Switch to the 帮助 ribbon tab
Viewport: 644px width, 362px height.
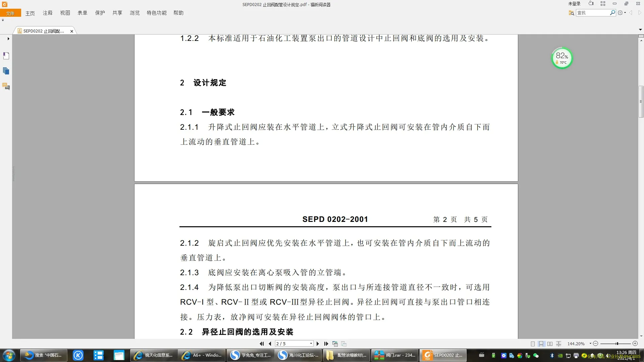tap(178, 13)
